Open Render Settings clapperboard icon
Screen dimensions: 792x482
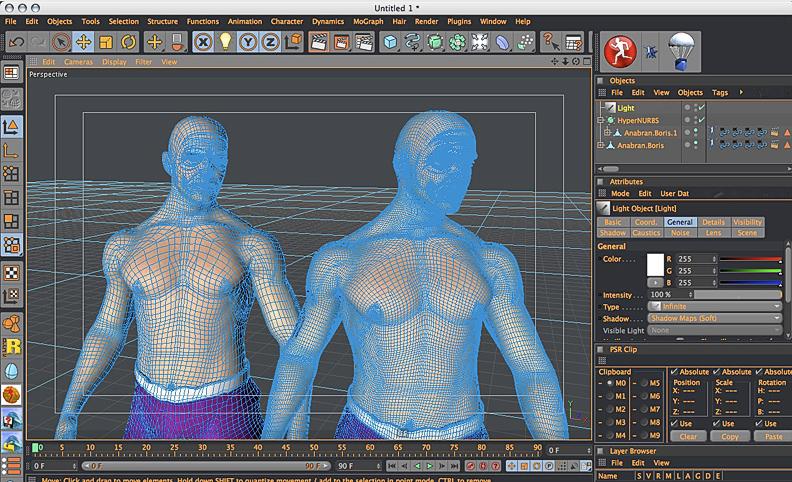(x=364, y=42)
